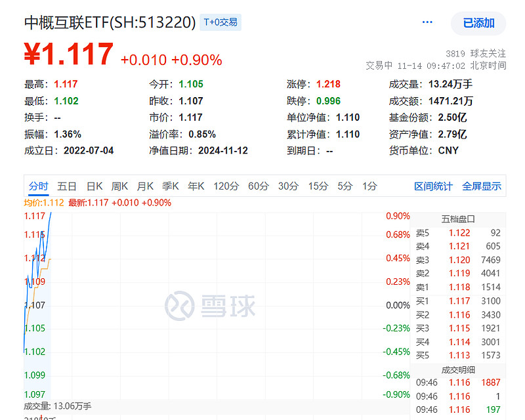
Task: Open the more options ellipsis menu
Action: click(427, 22)
